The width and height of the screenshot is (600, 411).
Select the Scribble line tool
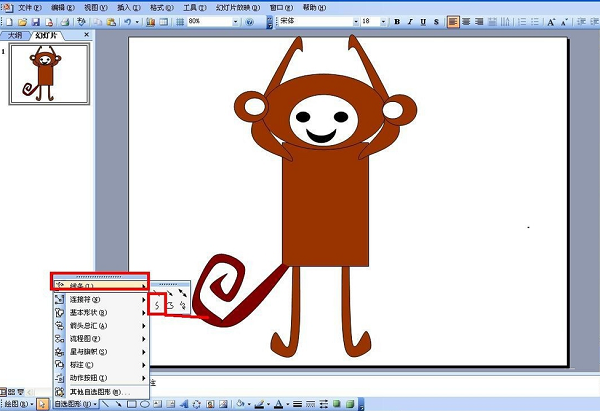pos(183,304)
